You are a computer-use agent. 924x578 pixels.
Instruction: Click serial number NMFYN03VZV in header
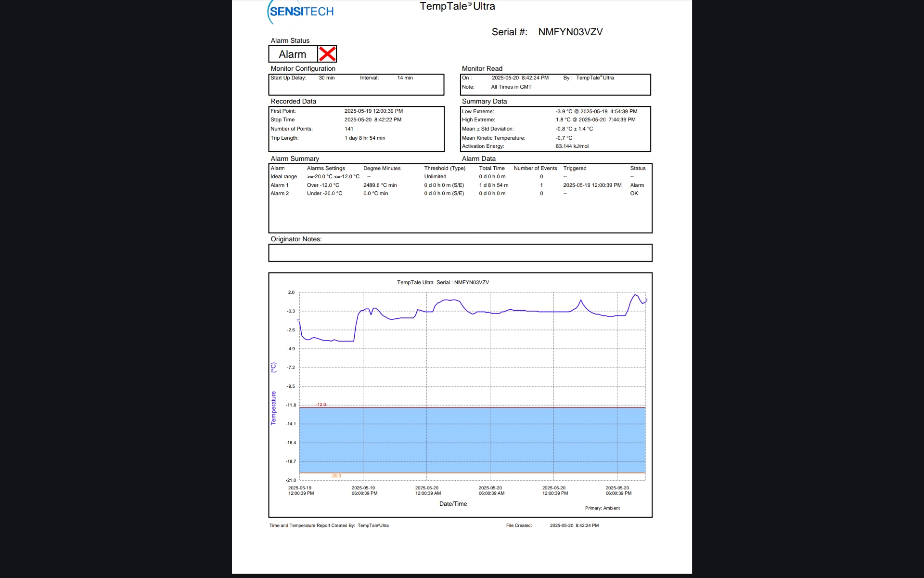click(570, 32)
